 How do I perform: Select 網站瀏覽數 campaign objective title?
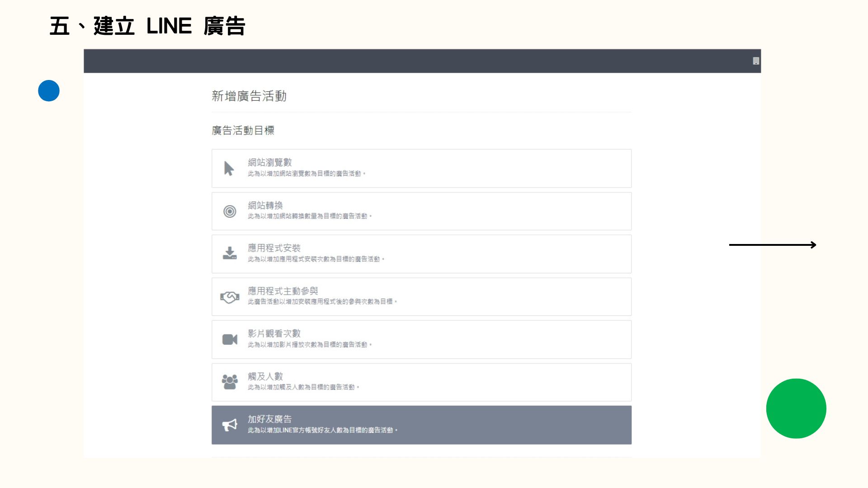coord(270,162)
